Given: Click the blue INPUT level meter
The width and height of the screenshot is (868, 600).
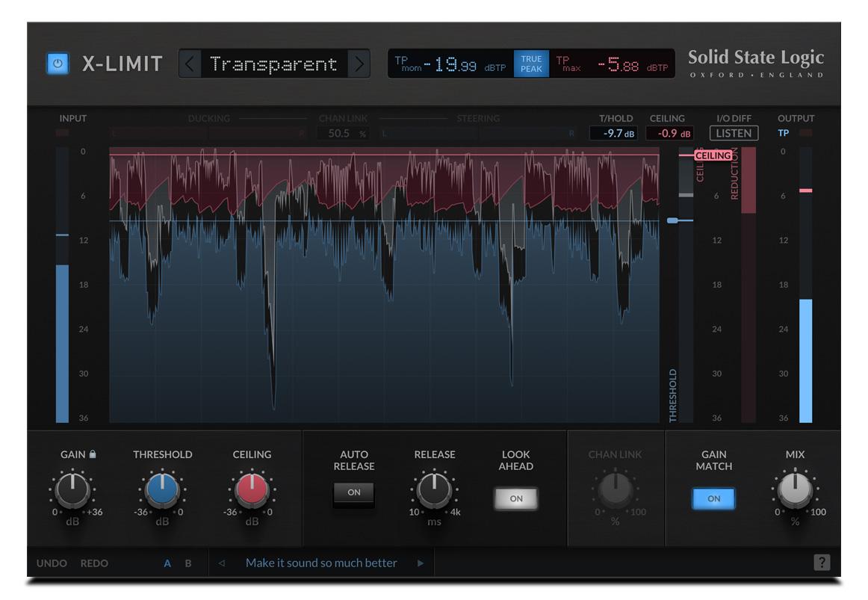Looking at the screenshot, I should tap(62, 285).
